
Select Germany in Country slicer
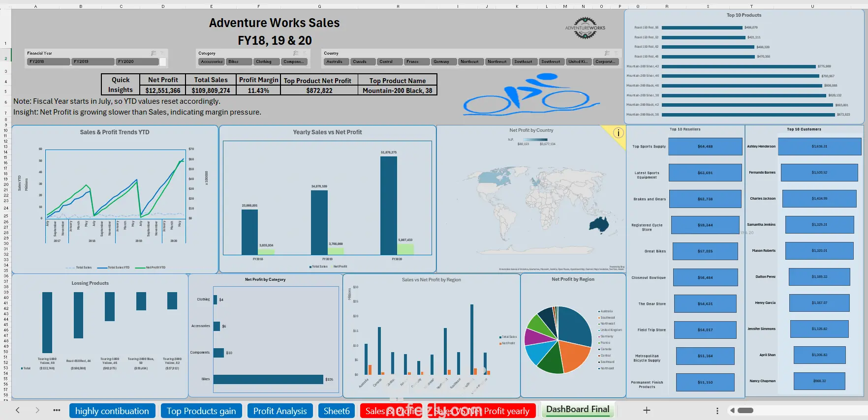444,62
